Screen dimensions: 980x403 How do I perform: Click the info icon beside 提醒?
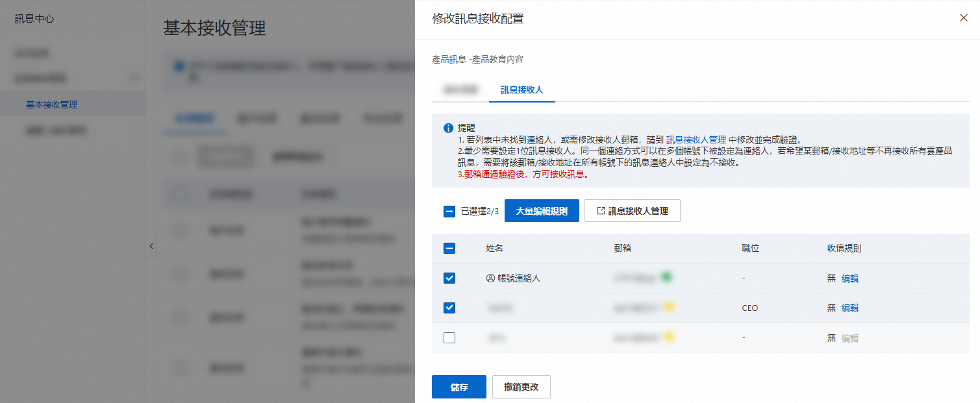(448, 128)
